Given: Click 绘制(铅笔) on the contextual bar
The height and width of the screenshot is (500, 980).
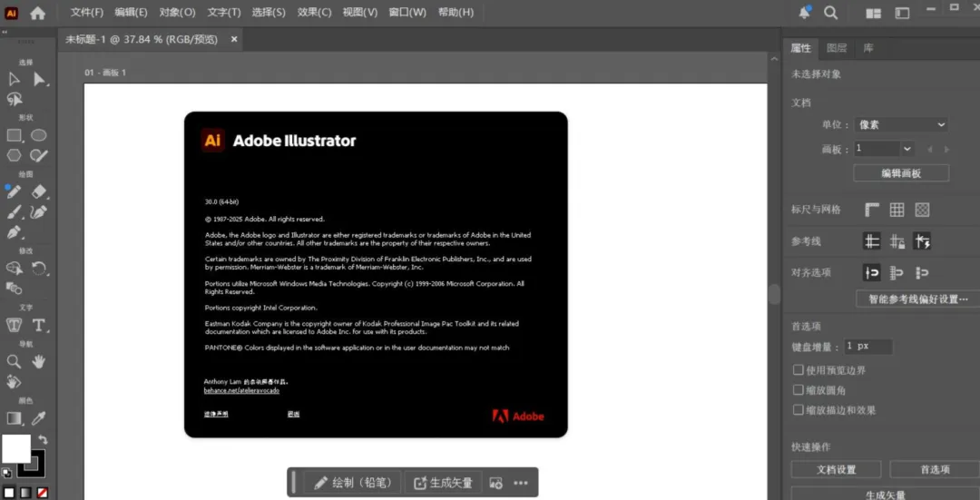Looking at the screenshot, I should [x=354, y=483].
